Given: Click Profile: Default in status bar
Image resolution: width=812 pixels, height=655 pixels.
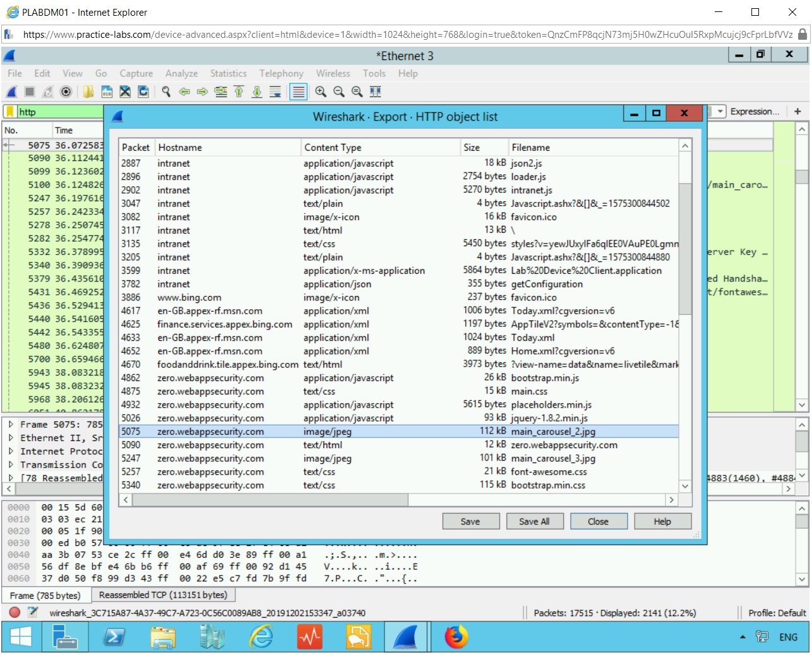Looking at the screenshot, I should [777, 613].
